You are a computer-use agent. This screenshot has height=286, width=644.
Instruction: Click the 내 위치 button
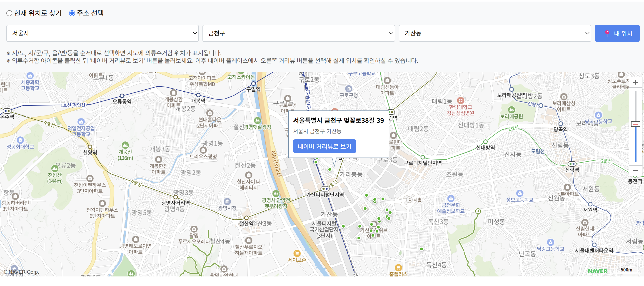point(617,33)
